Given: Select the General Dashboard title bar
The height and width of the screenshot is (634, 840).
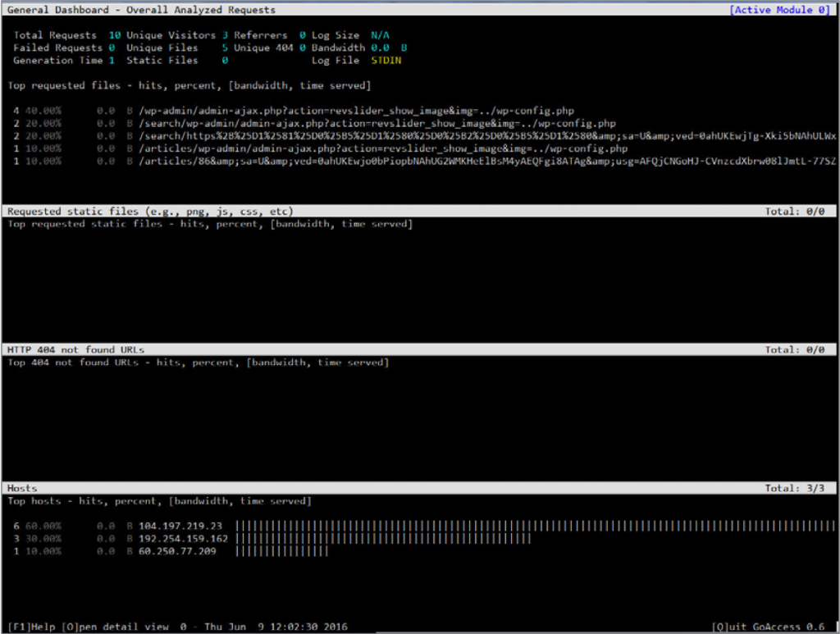Looking at the screenshot, I should (420, 10).
